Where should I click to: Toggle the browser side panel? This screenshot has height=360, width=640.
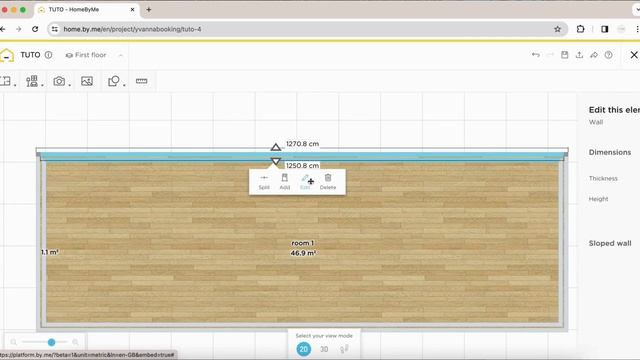pyautogui.click(x=604, y=29)
